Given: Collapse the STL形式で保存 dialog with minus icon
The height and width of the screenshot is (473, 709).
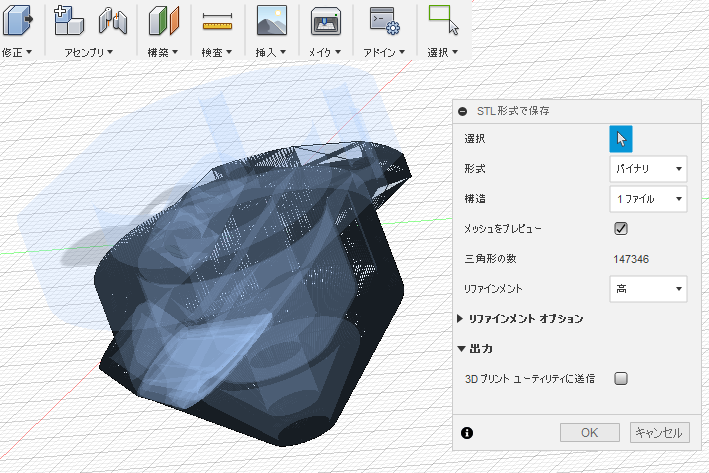Looking at the screenshot, I should [x=463, y=111].
